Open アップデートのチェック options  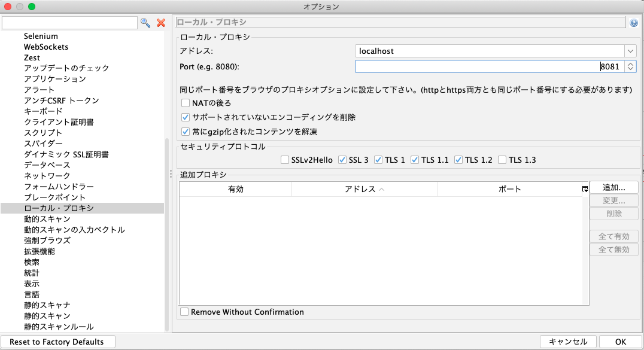(66, 68)
